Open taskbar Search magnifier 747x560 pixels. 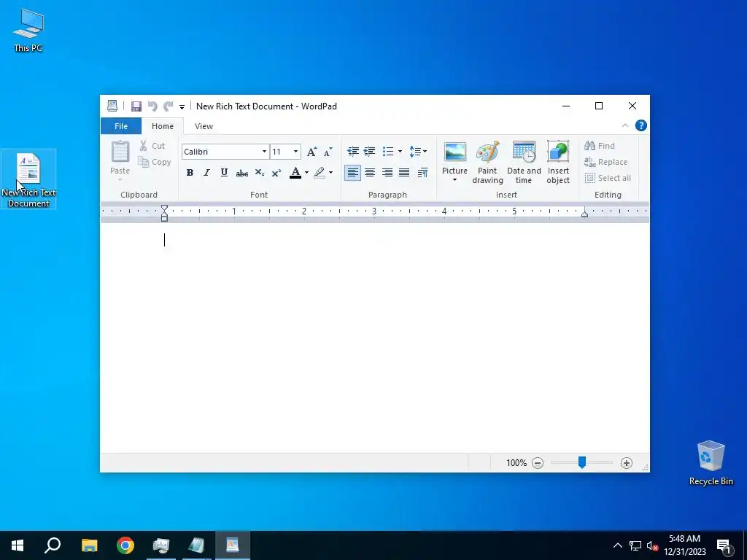[53, 545]
